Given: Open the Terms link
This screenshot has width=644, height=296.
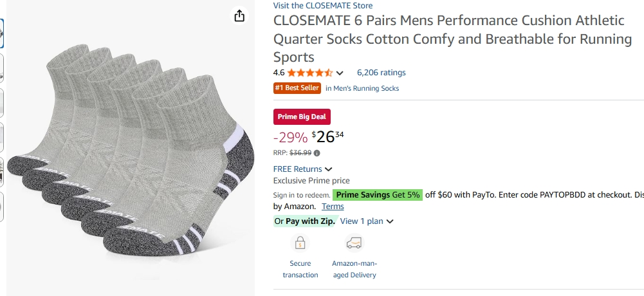Looking at the screenshot, I should 333,207.
